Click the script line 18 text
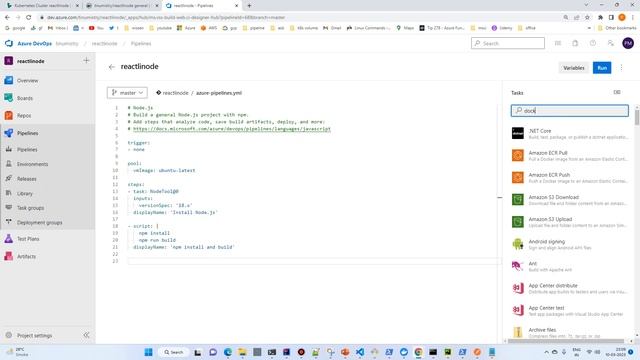 click(143, 226)
